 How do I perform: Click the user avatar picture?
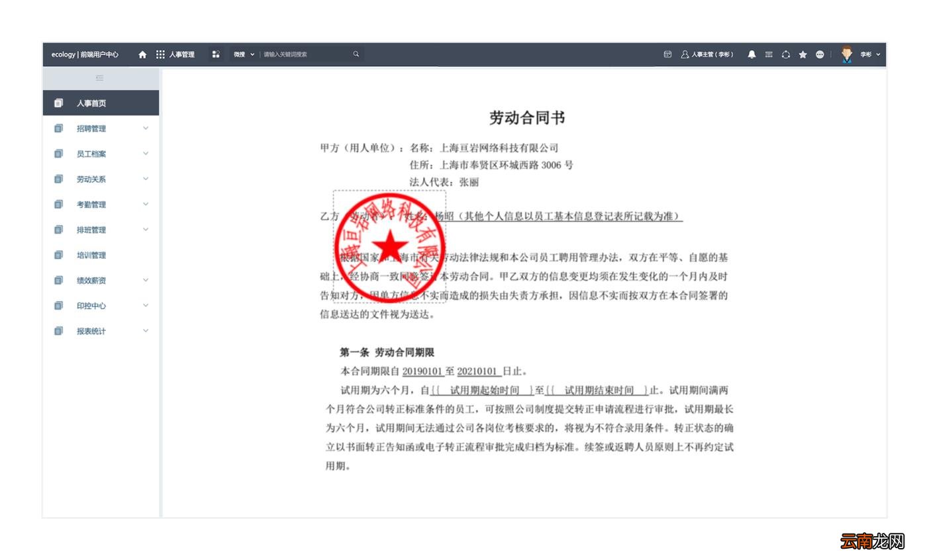[x=847, y=54]
